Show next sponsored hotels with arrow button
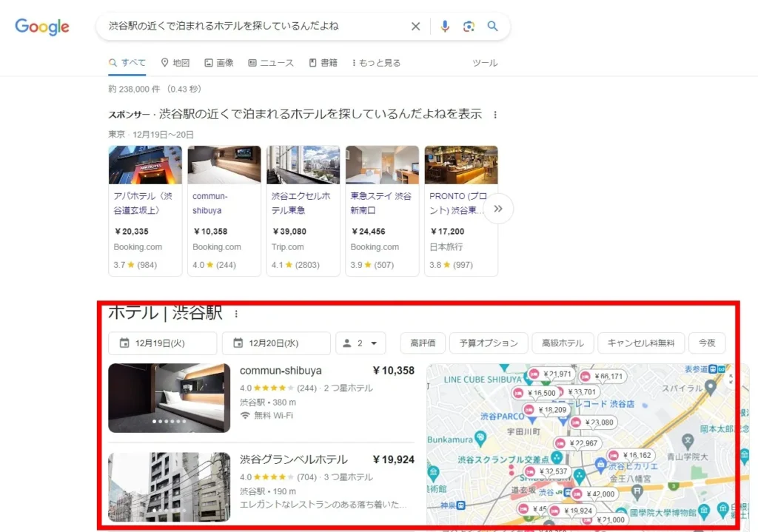The height and width of the screenshot is (532, 758). pos(498,209)
